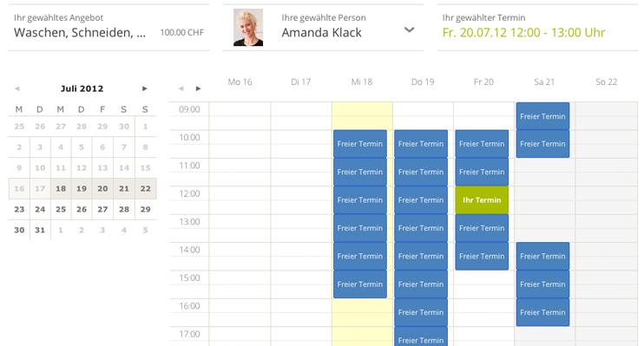Viewport: 644px width, 346px height.
Task: Go to next month after Juli 2012
Action: 145,88
